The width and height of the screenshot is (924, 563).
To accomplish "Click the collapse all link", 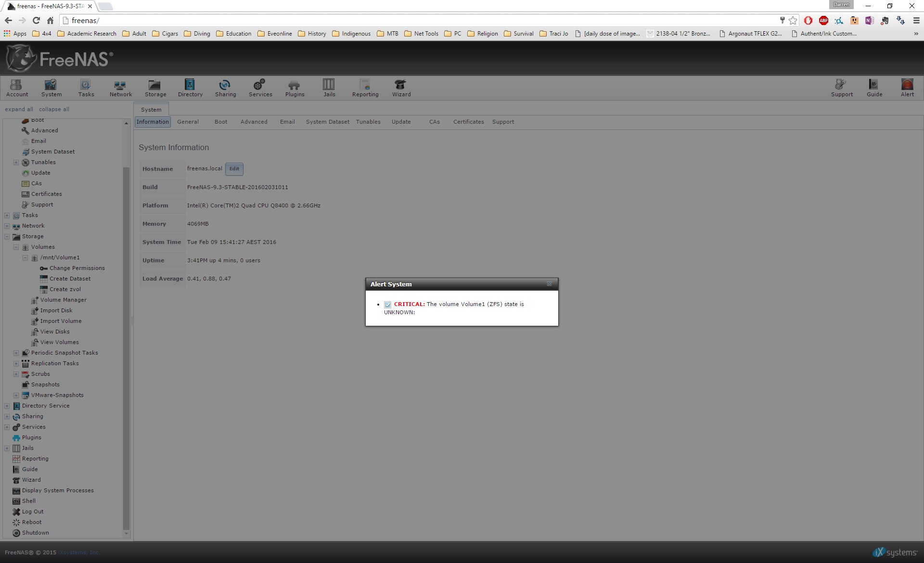I will click(x=54, y=109).
